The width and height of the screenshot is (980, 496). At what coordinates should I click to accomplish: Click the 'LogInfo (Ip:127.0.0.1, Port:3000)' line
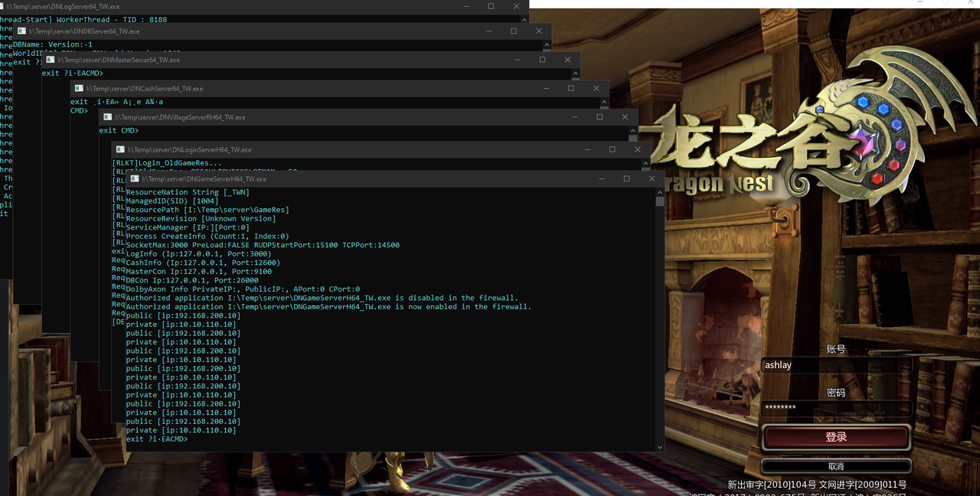click(199, 254)
